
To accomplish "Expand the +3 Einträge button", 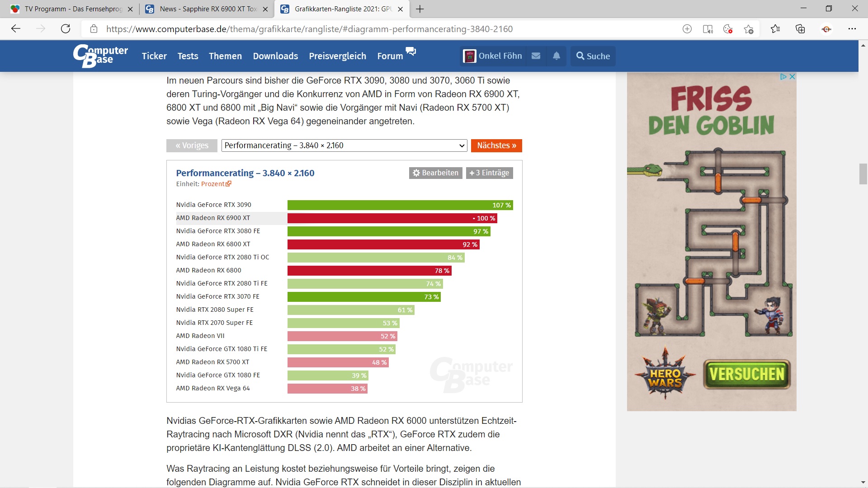I will [x=489, y=173].
